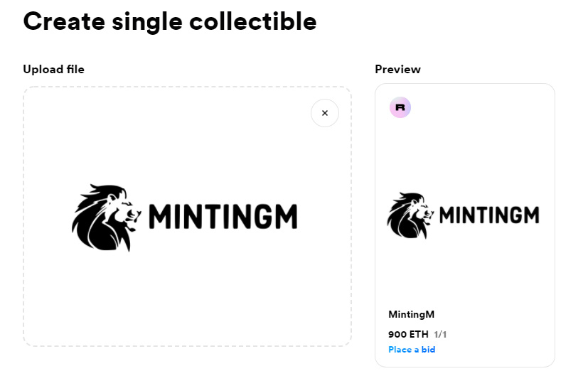
Task: Click the Upload file section label
Action: click(53, 70)
